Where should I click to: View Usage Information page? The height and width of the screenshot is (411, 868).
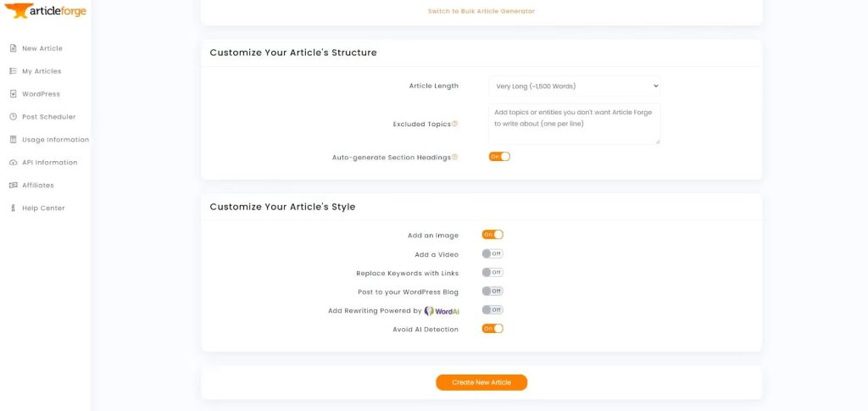55,139
